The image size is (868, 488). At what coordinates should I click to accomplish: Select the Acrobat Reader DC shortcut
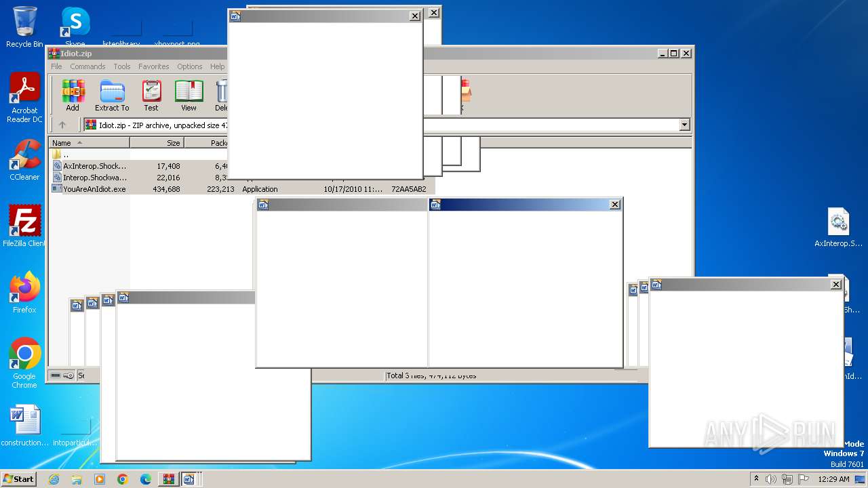click(x=24, y=98)
